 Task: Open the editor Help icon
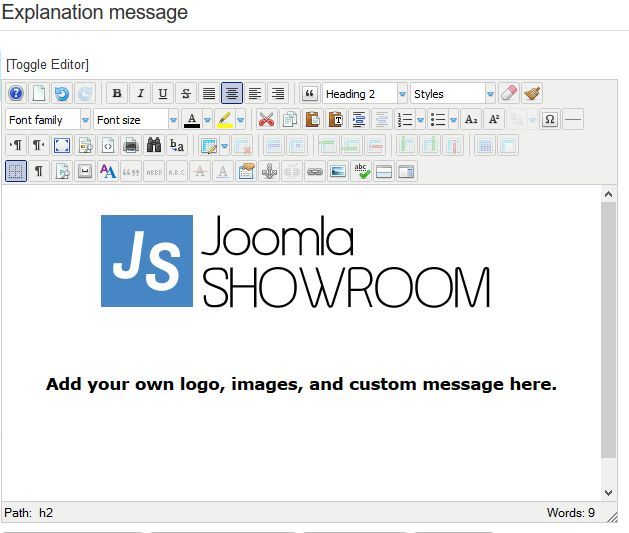[16, 93]
